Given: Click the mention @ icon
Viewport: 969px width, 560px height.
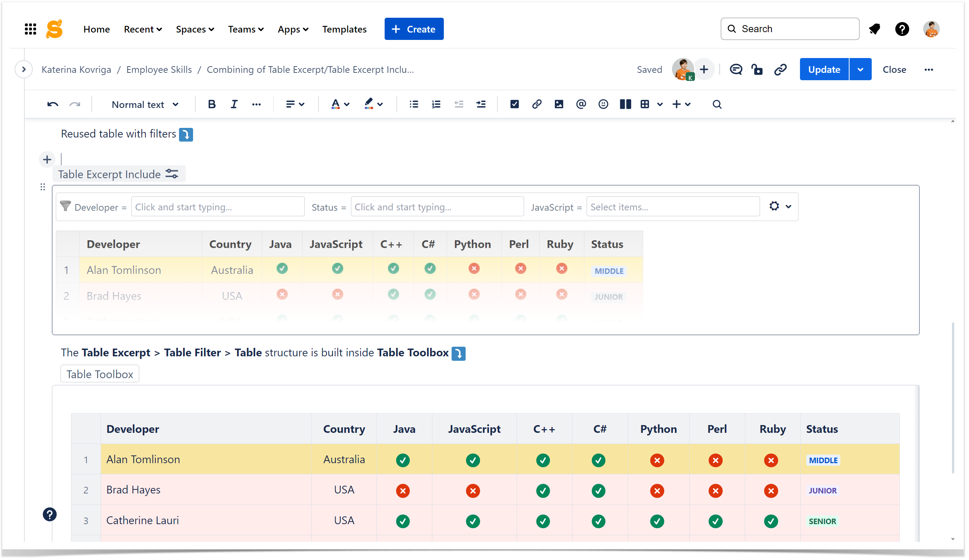Looking at the screenshot, I should coord(581,104).
